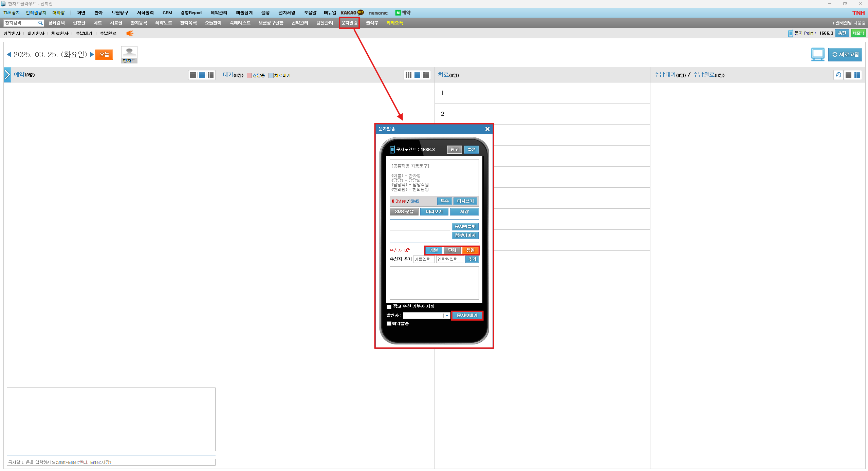Select the 대기환자 tab
The width and height of the screenshot is (868, 471).
pyautogui.click(x=36, y=33)
